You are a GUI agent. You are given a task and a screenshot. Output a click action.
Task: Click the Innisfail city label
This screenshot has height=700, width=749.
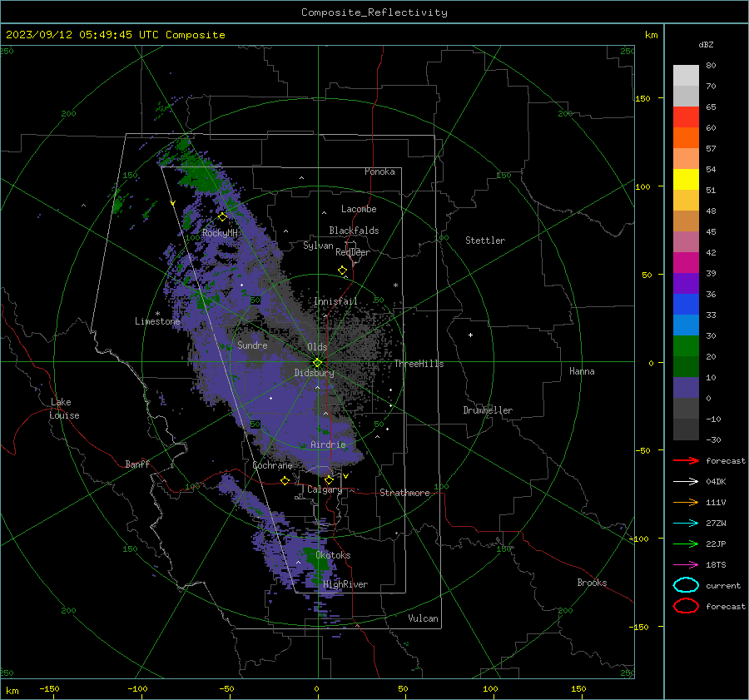(335, 301)
